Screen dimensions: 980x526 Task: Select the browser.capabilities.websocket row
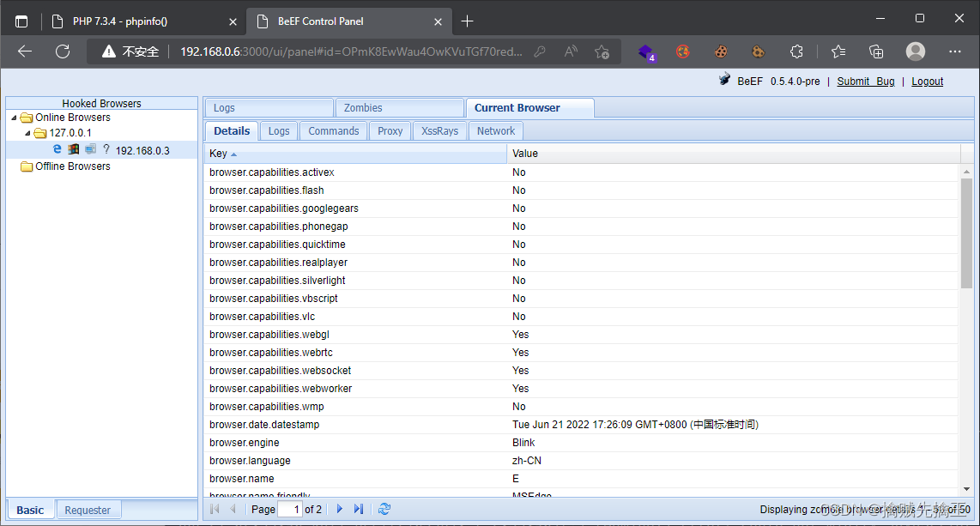(581, 371)
